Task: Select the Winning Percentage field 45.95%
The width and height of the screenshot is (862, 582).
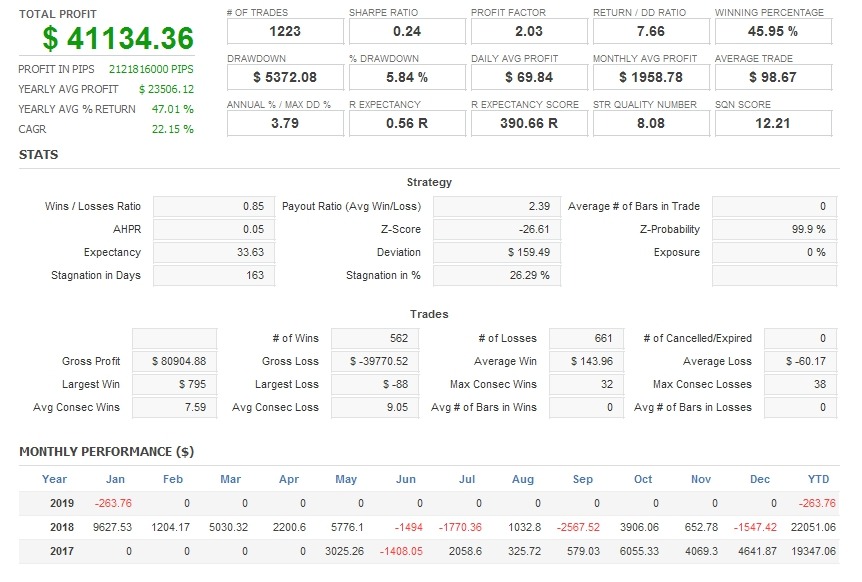Action: tap(772, 31)
